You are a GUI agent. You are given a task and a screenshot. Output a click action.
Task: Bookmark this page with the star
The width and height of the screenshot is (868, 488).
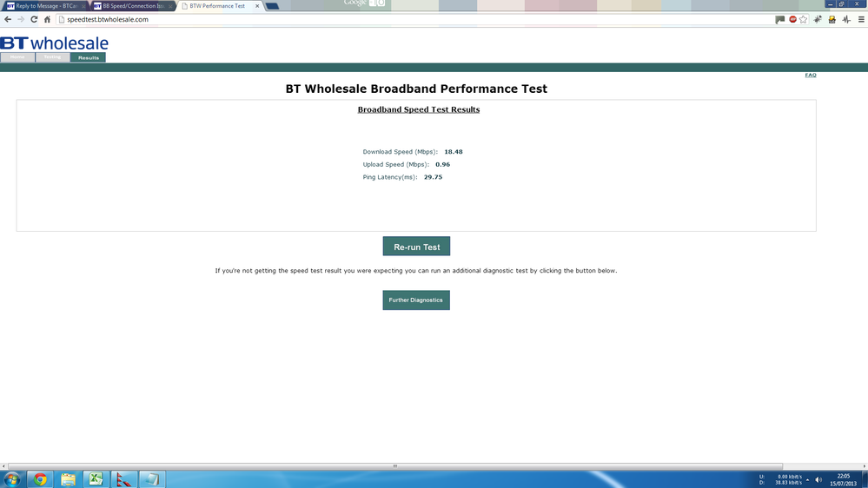[803, 19]
